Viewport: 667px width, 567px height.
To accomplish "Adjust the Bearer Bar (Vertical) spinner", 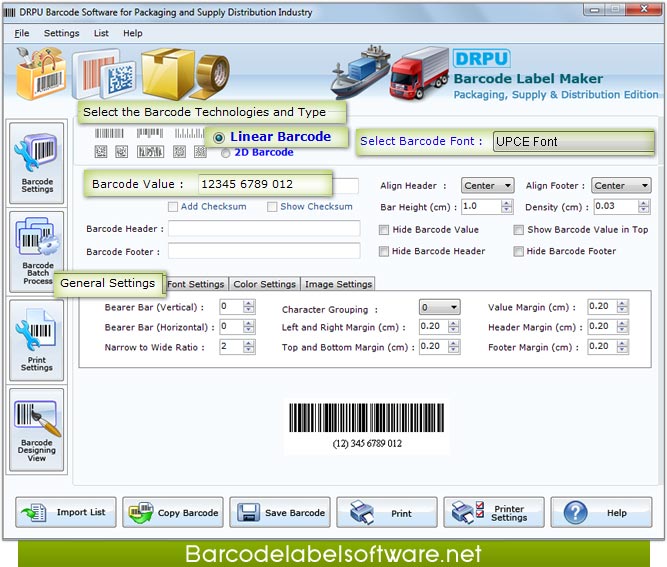I will click(249, 306).
